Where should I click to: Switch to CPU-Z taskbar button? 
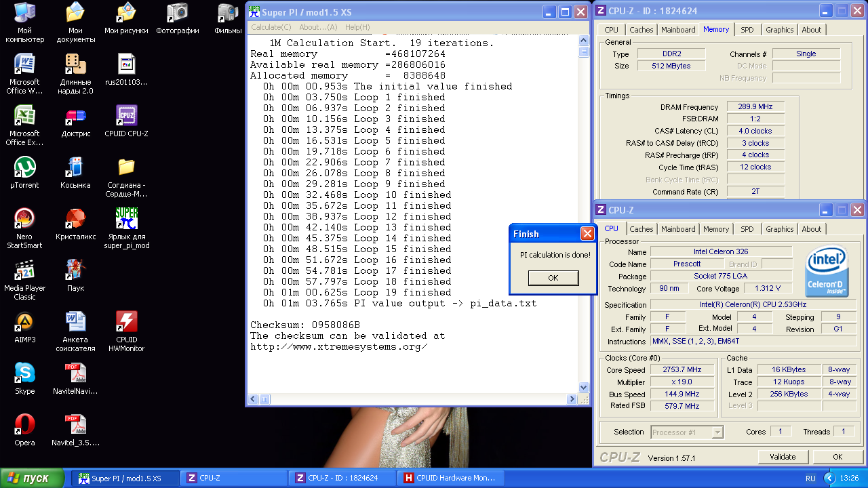(234, 478)
